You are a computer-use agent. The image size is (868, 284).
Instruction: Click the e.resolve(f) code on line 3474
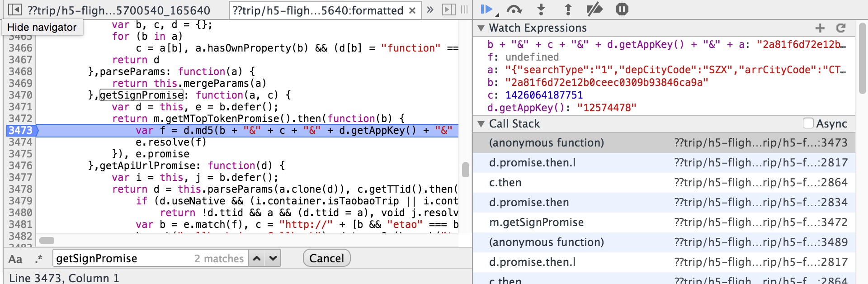[171, 142]
